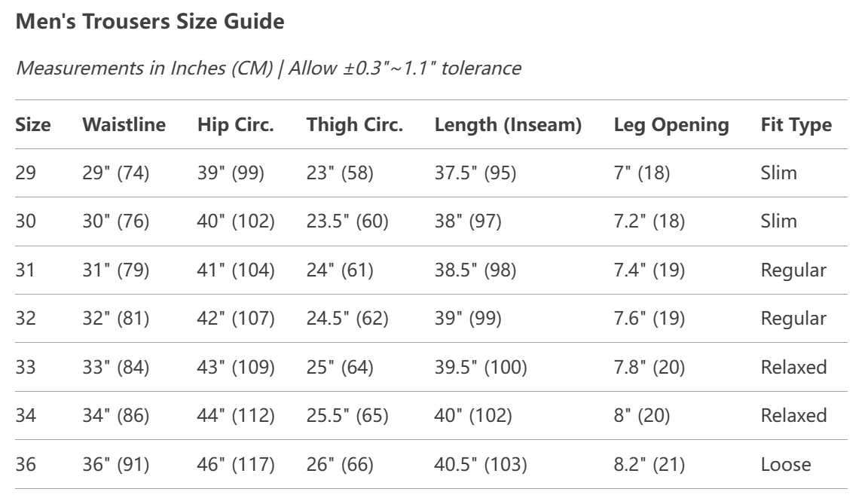This screenshot has width=868, height=501.
Task: Select the Size column header
Action: tap(33, 125)
